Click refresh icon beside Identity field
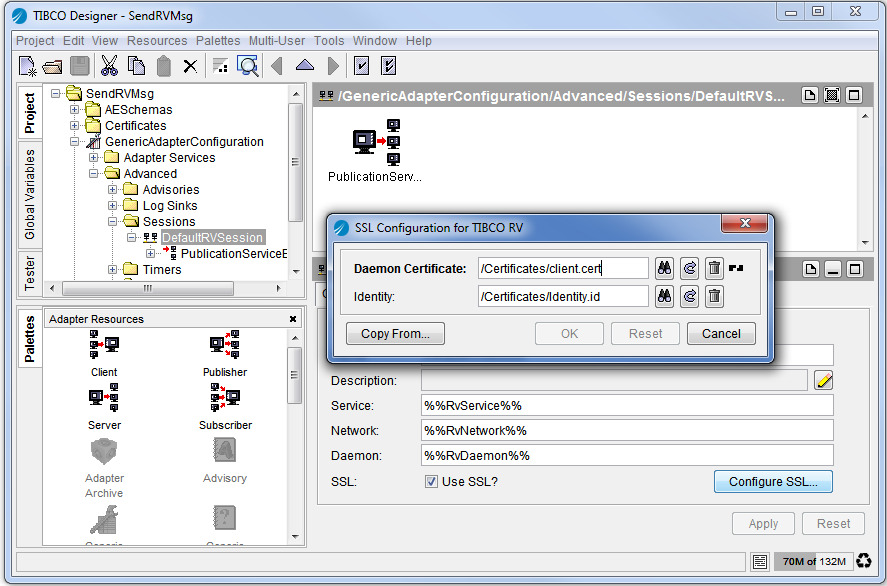The height and width of the screenshot is (586, 887). 690,296
